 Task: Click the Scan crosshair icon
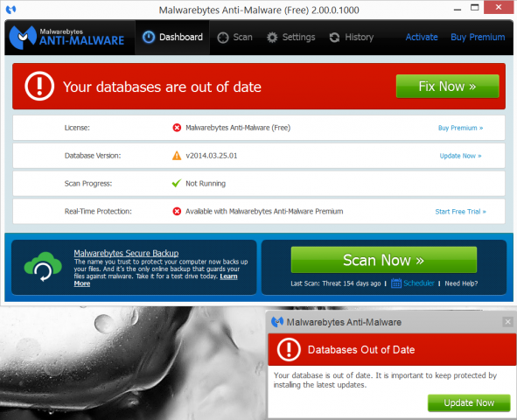point(223,38)
